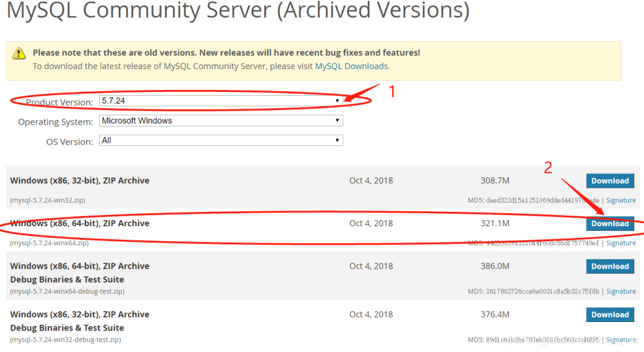Open Signature link for win32-debug-test.zip
644x352 pixels.
[x=621, y=340]
